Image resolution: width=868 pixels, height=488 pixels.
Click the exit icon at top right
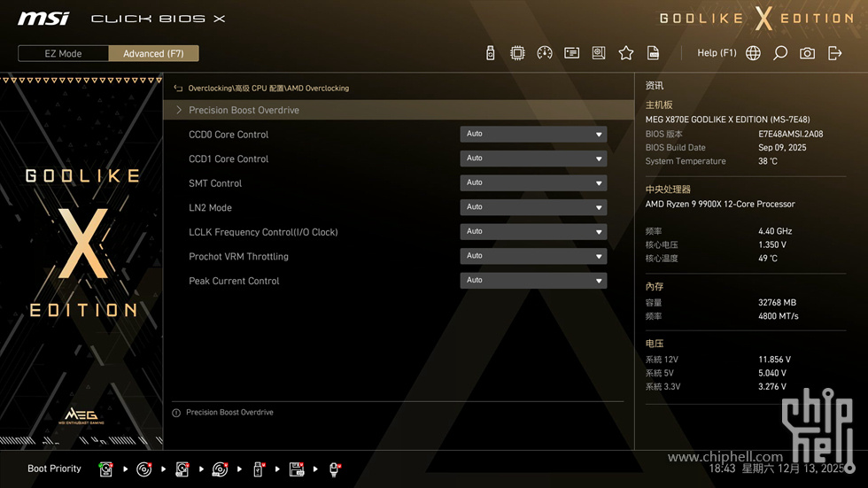834,53
